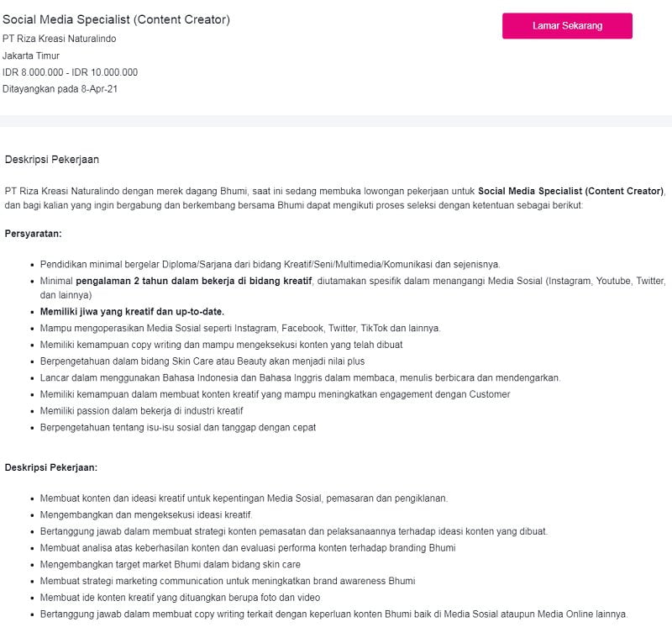Click the first non-bold Deskripsi Pekerjaan heading
This screenshot has width=672, height=638.
(x=52, y=159)
